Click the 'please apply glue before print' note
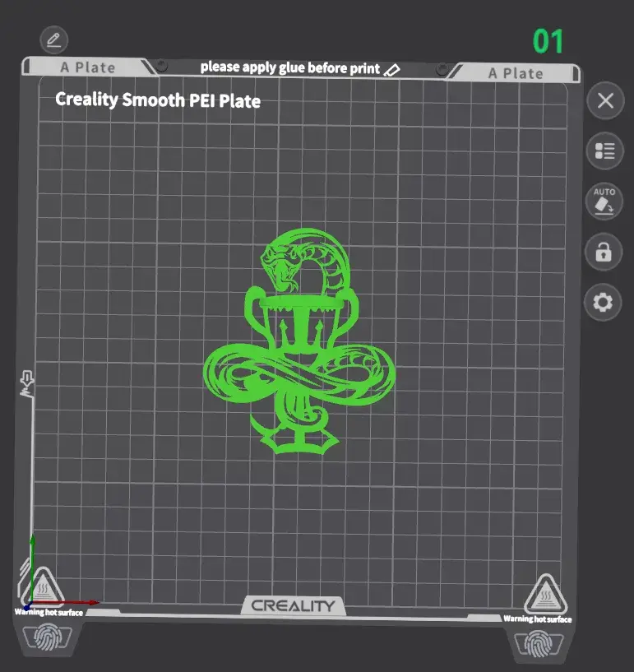Viewport: 634px width, 672px height. point(289,67)
